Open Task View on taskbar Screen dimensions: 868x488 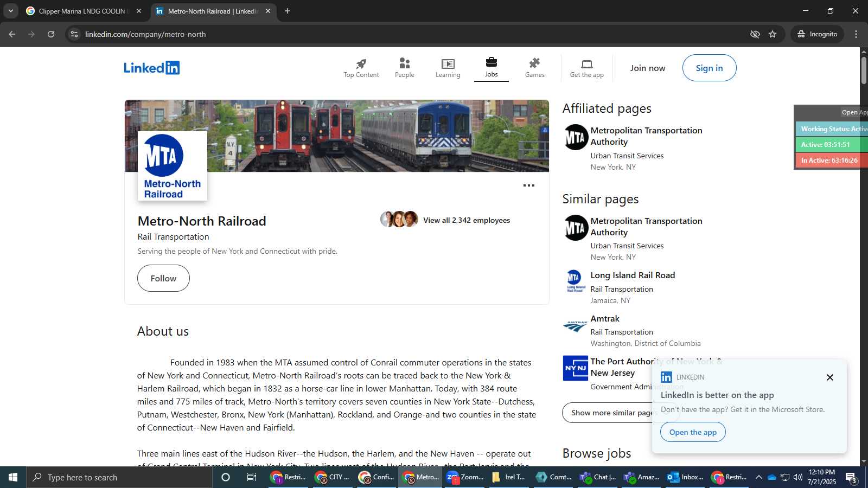[252, 477]
